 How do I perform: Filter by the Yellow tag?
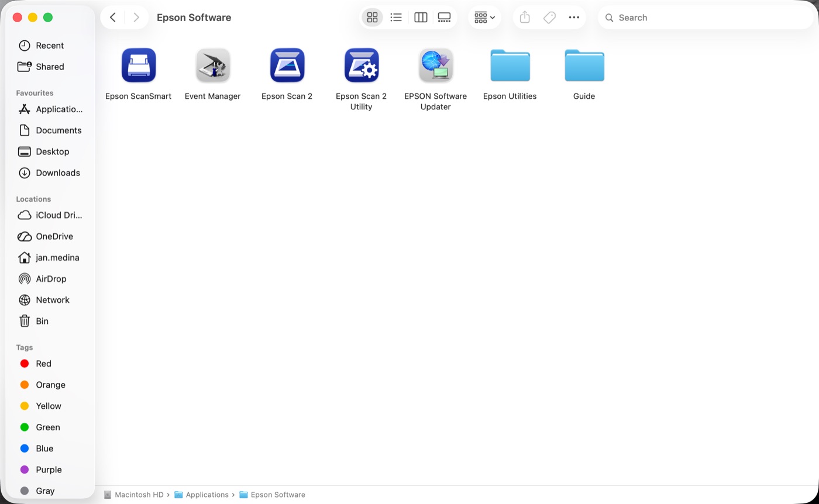point(50,406)
